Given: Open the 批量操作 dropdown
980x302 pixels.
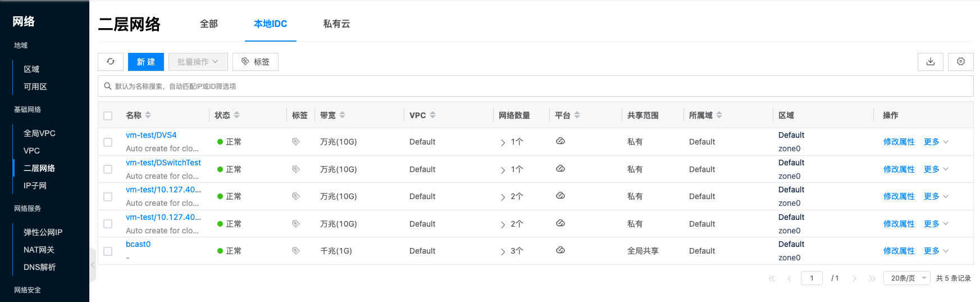Looking at the screenshot, I should pos(198,62).
